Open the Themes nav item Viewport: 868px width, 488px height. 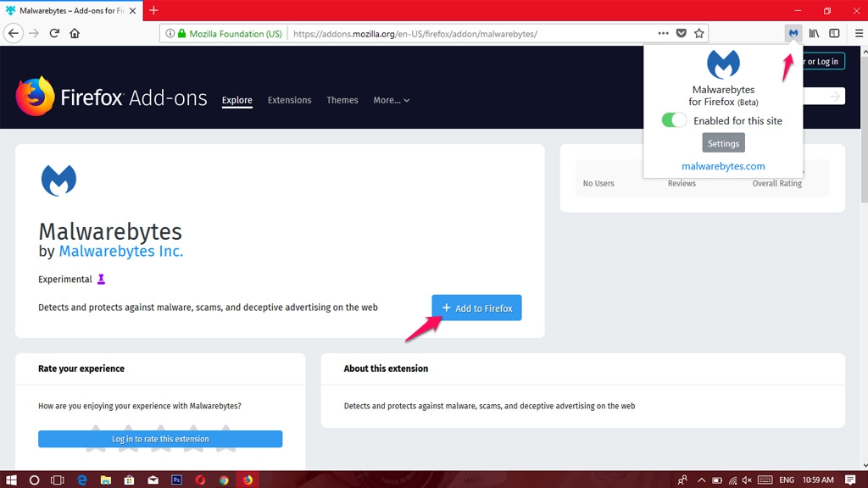click(x=342, y=100)
